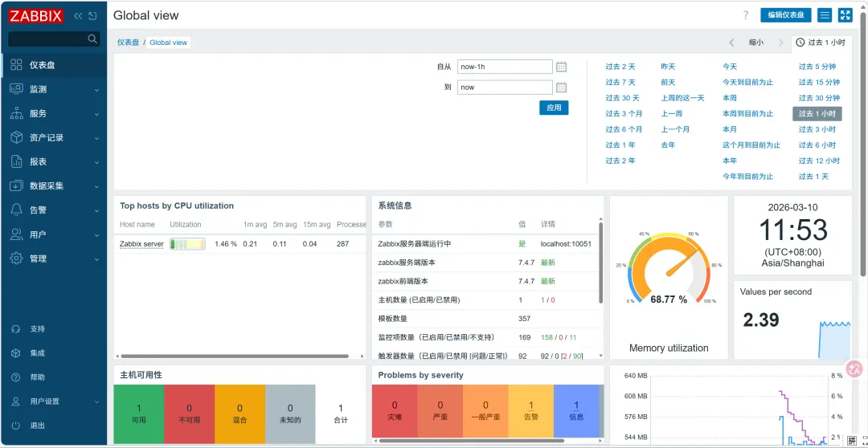Open the dashboard actions hamburger menu
Screen dimensions: 868x448
[825, 15]
